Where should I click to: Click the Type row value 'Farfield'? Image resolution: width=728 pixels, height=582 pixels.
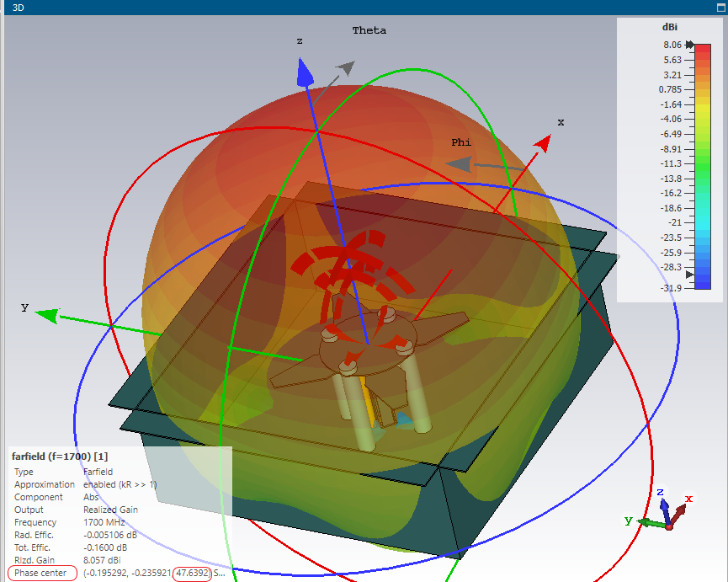pyautogui.click(x=98, y=472)
